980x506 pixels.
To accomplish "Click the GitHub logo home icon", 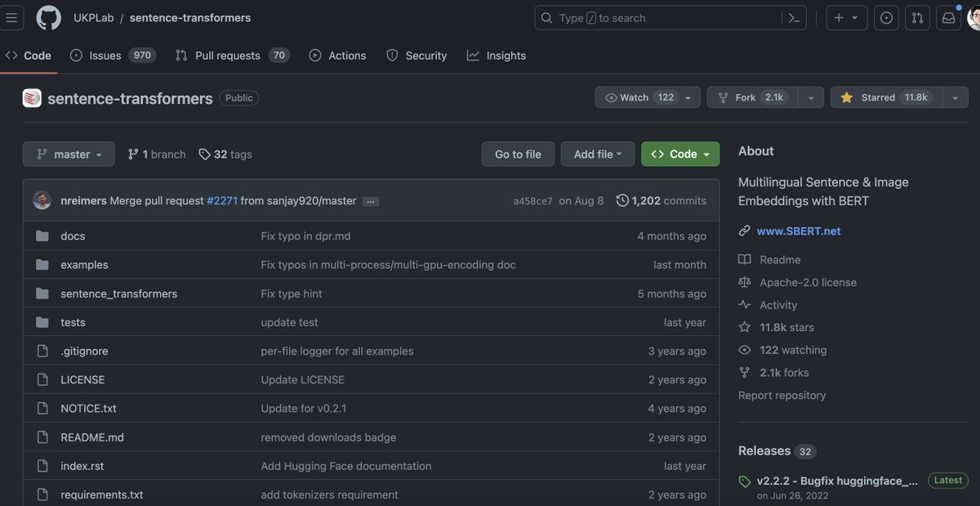I will [49, 17].
